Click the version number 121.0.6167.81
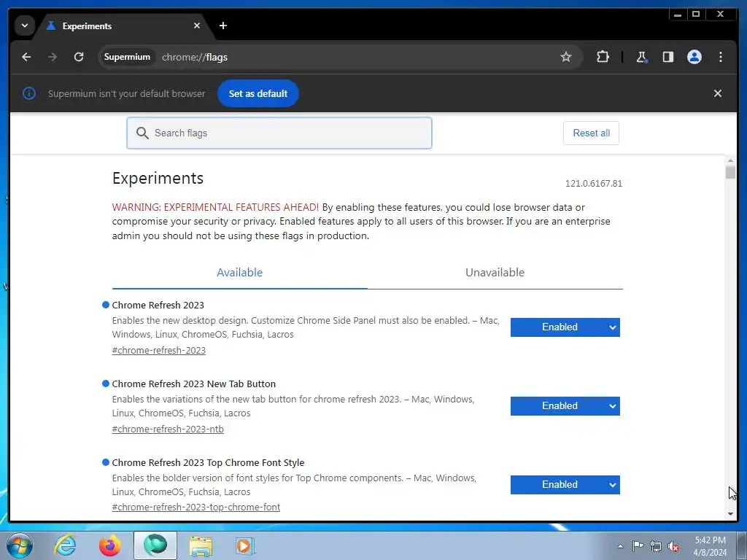Screen dimensions: 747x560 594,183
